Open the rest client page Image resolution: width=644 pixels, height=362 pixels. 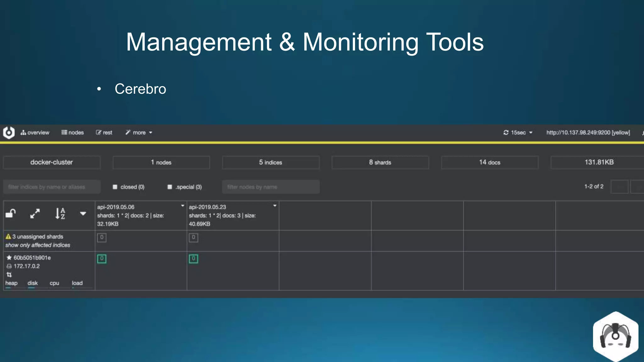(104, 133)
